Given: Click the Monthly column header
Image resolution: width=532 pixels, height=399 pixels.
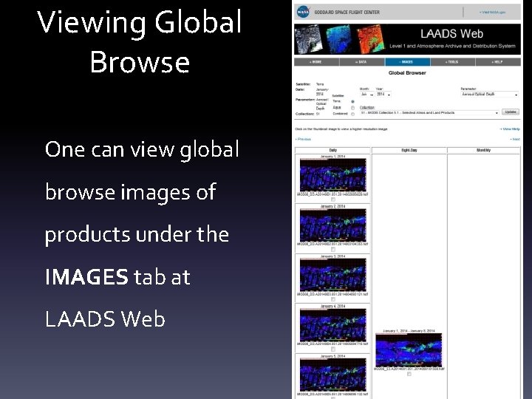Looking at the screenshot, I should 483,150.
